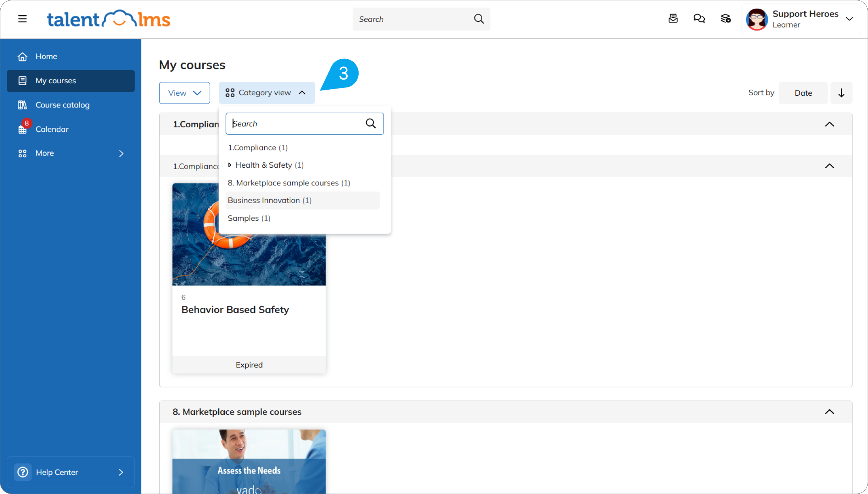Collapse the Category view dropdown
This screenshot has width=868, height=494.
tap(267, 93)
